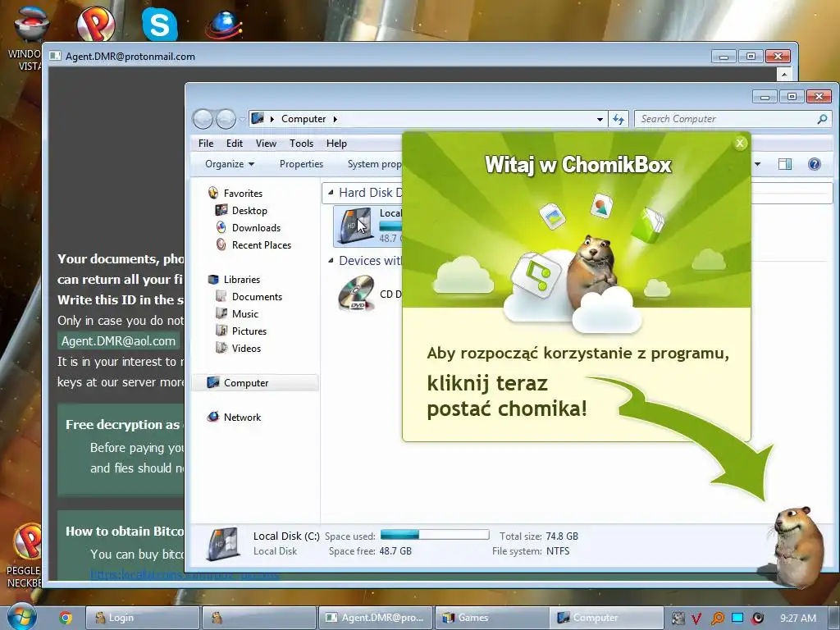Click the Back navigation arrow in Explorer

tap(203, 119)
